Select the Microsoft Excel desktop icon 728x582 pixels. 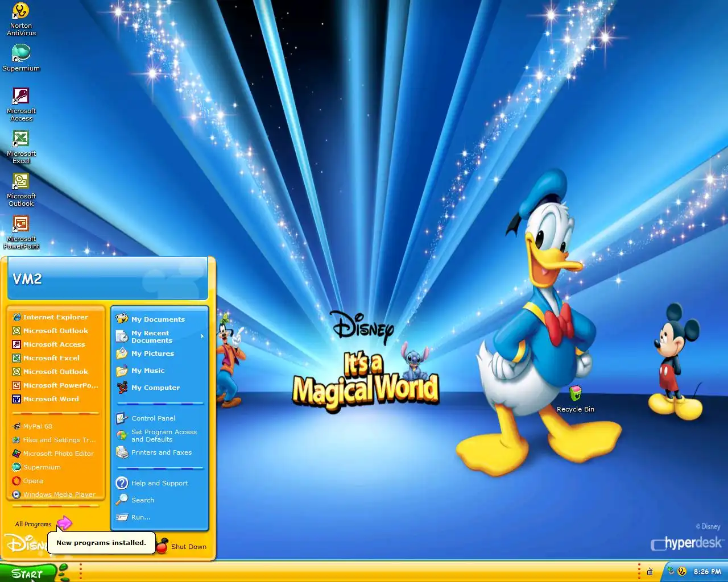21,147
